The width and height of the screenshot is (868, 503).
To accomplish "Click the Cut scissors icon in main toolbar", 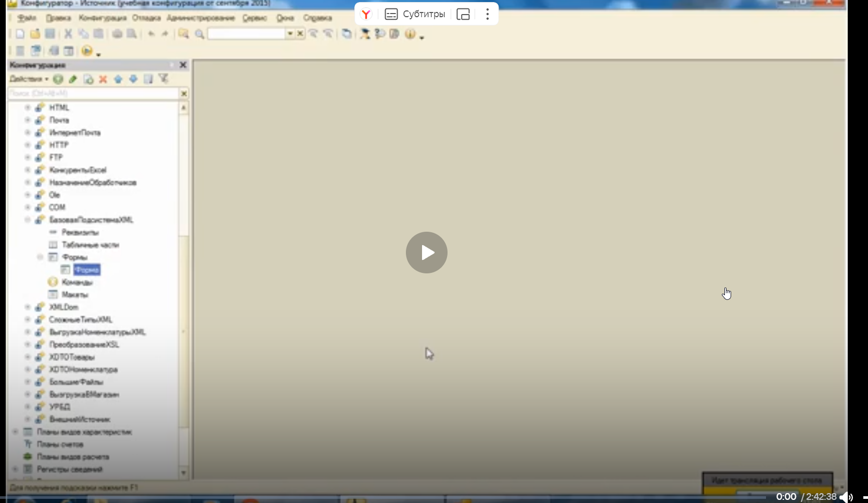I will click(68, 34).
